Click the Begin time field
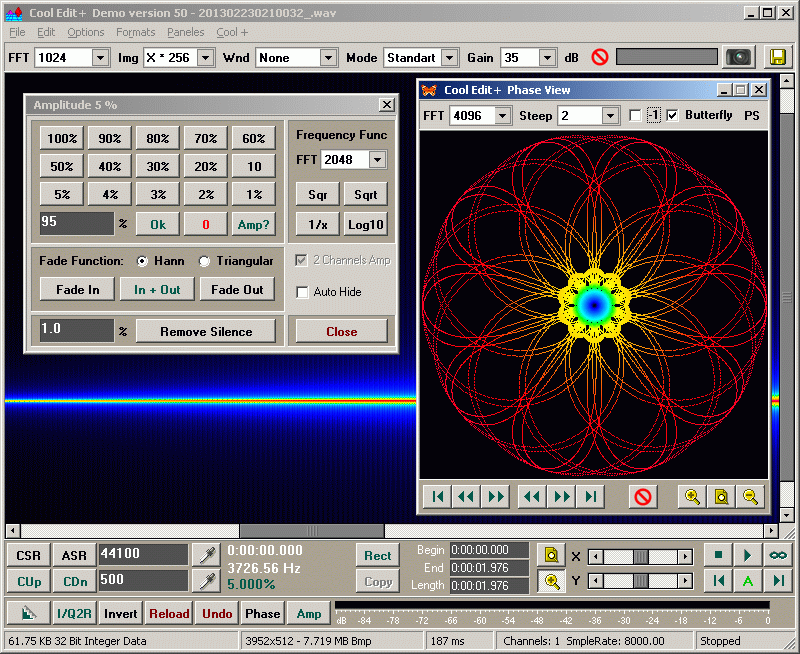Screen dimensions: 800x654 (489, 550)
